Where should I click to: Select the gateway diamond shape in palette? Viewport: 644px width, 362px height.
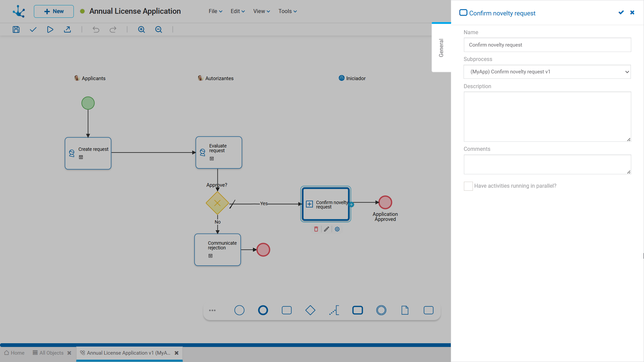pos(310,310)
